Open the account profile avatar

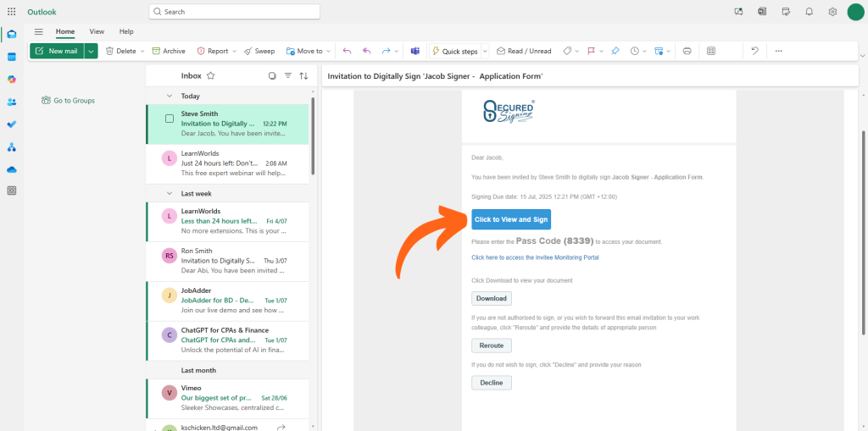pyautogui.click(x=855, y=12)
